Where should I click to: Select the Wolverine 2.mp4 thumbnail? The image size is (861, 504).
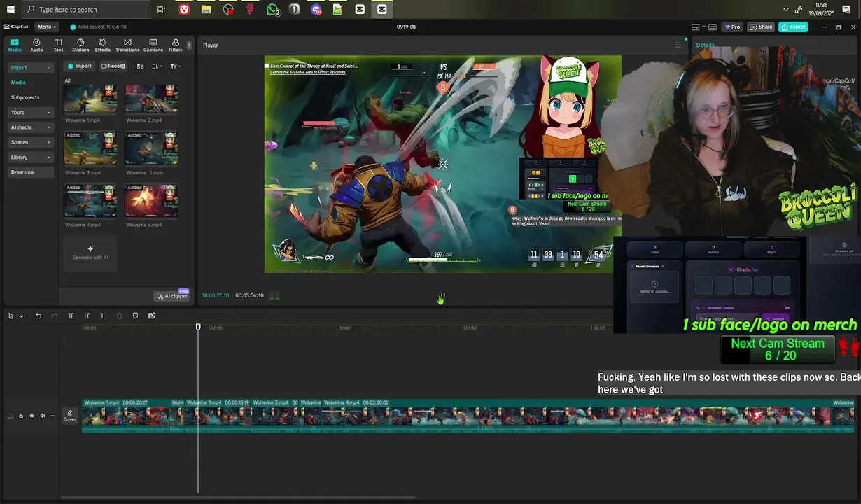click(x=151, y=99)
